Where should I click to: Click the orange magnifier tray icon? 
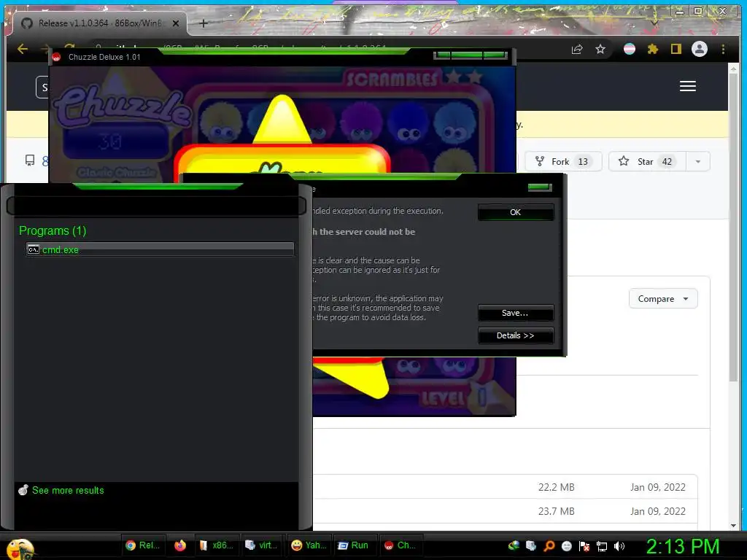pos(549,546)
